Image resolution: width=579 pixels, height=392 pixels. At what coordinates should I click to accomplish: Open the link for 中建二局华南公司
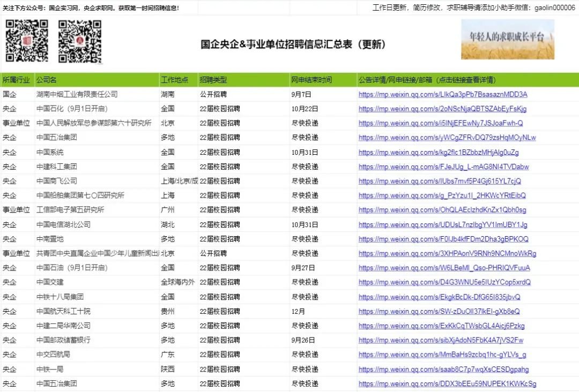[442, 326]
